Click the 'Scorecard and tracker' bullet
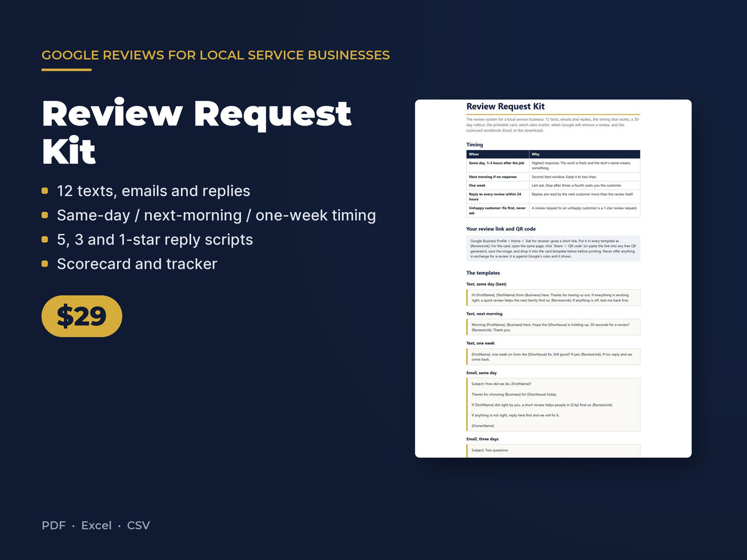747x560 pixels. click(137, 264)
